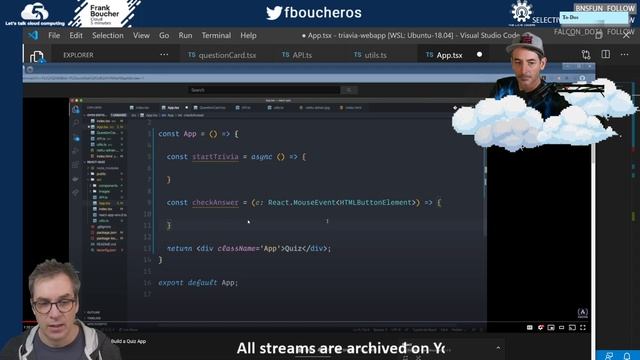
Task: Click the startTrivia identifier in code
Action: [x=215, y=157]
